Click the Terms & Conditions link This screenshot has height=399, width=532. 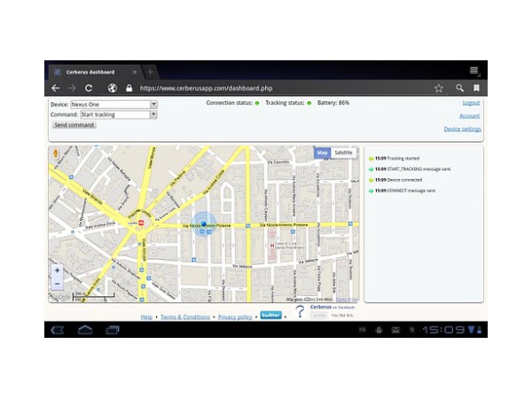click(185, 317)
